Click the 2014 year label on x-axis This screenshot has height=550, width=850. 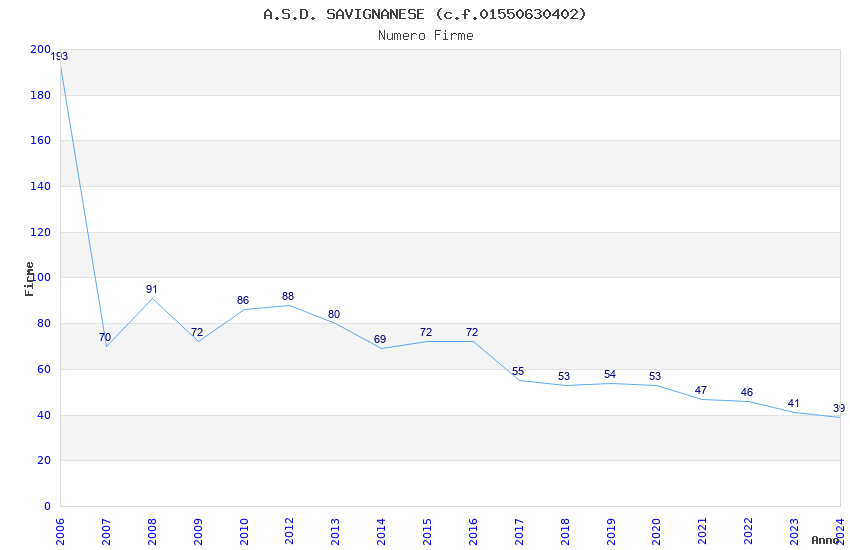381,532
